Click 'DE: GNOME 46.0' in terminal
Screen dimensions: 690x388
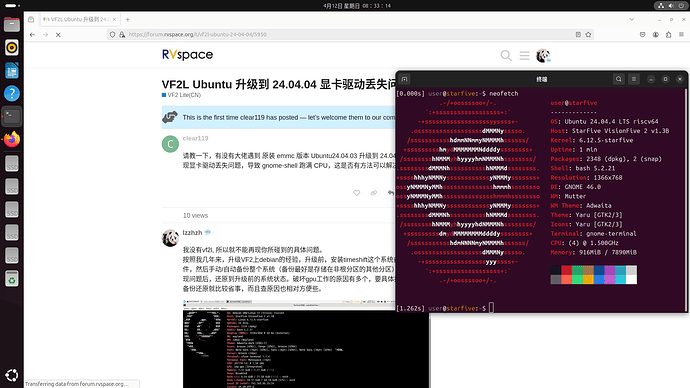point(576,187)
